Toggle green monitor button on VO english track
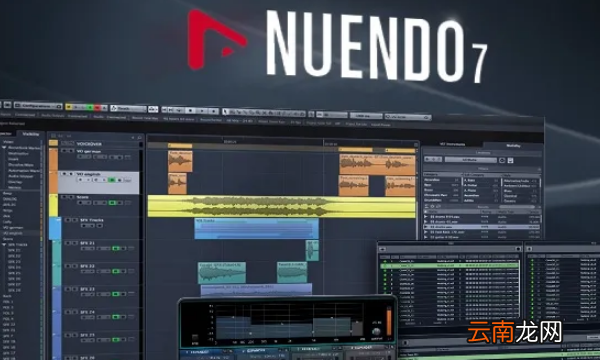Image resolution: width=600 pixels, height=360 pixels. tap(111, 180)
